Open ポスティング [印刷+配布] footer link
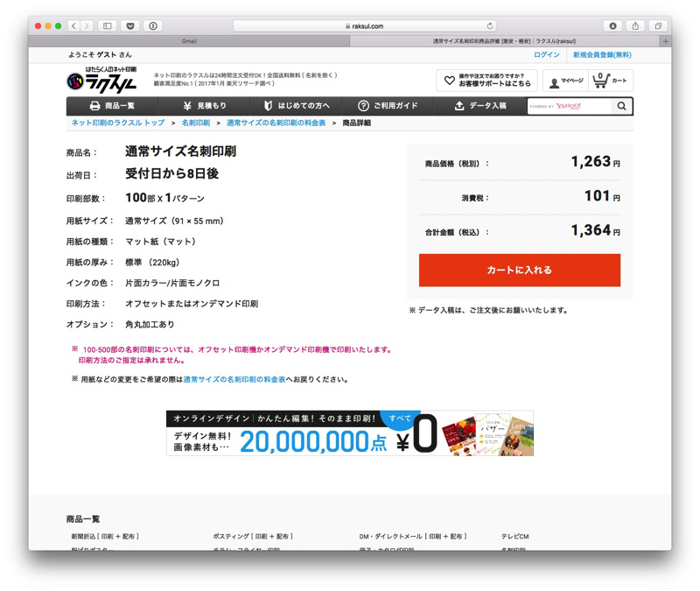This screenshot has height=591, width=700. tap(253, 536)
